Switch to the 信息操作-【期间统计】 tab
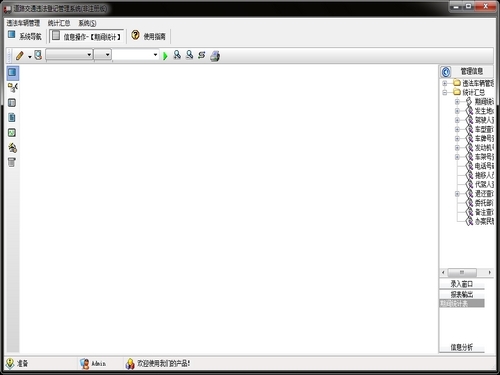 click(87, 36)
